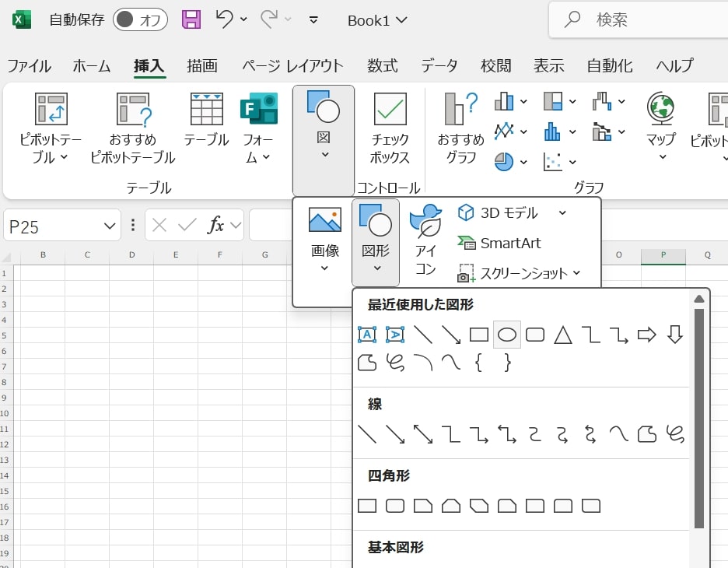Select the rounded rectangle under 四角形
The image size is (728, 568).
395,506
